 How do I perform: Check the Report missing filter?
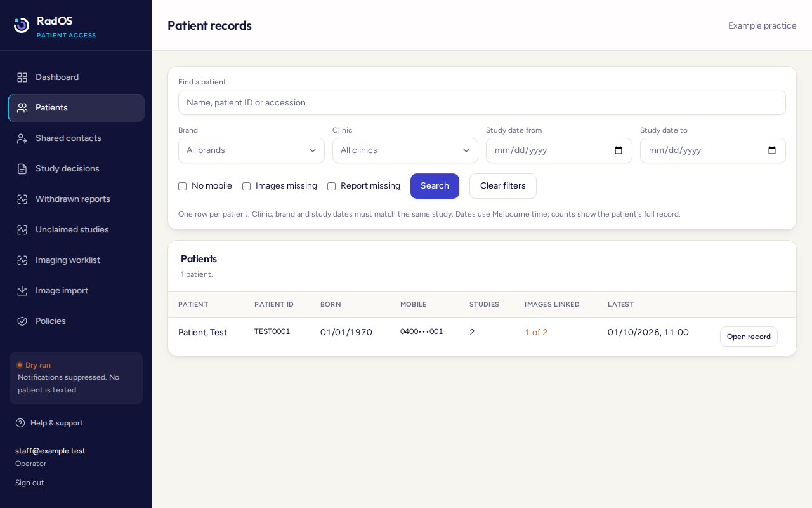point(331,186)
